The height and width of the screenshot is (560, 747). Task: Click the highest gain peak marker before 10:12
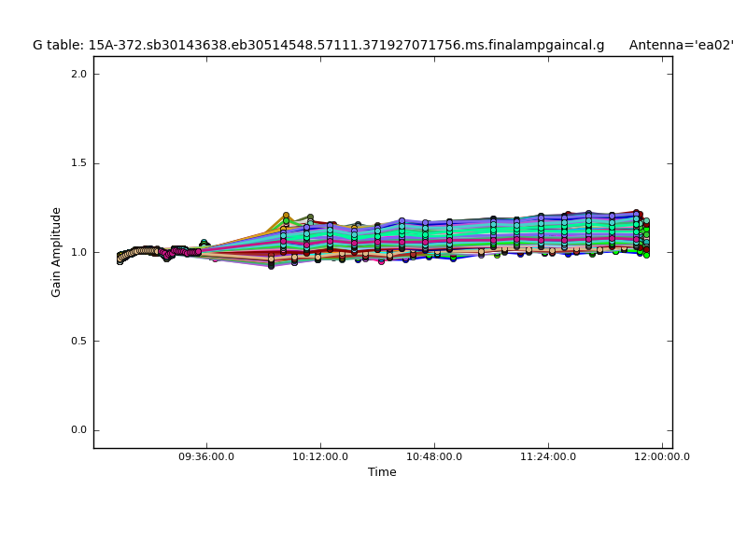[x=286, y=216]
